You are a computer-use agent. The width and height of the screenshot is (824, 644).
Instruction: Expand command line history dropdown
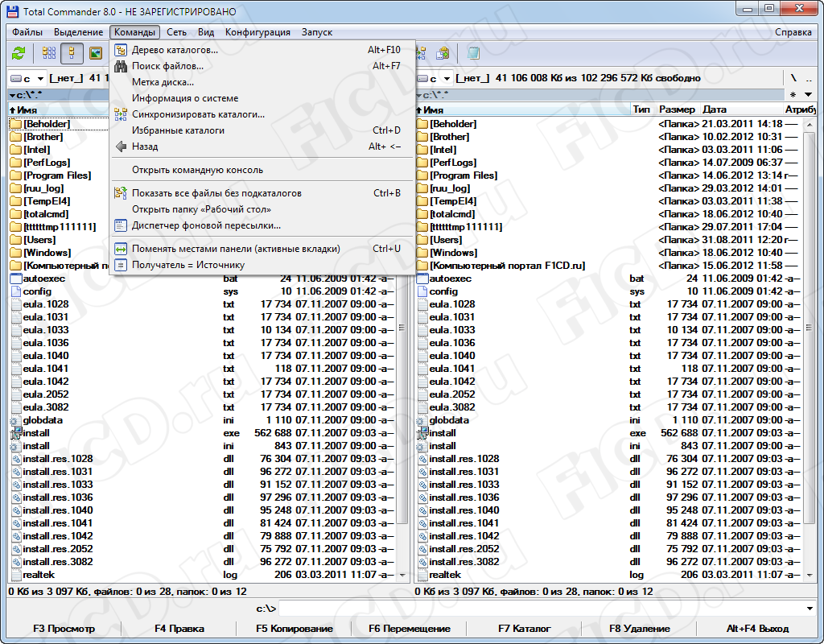[x=810, y=609]
